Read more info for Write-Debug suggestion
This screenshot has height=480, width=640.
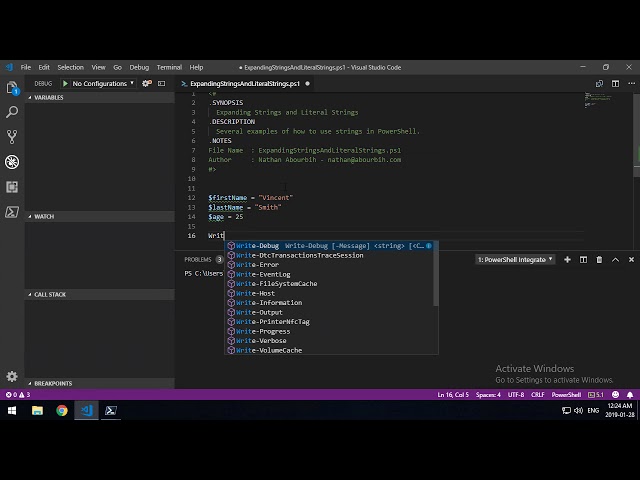429,246
